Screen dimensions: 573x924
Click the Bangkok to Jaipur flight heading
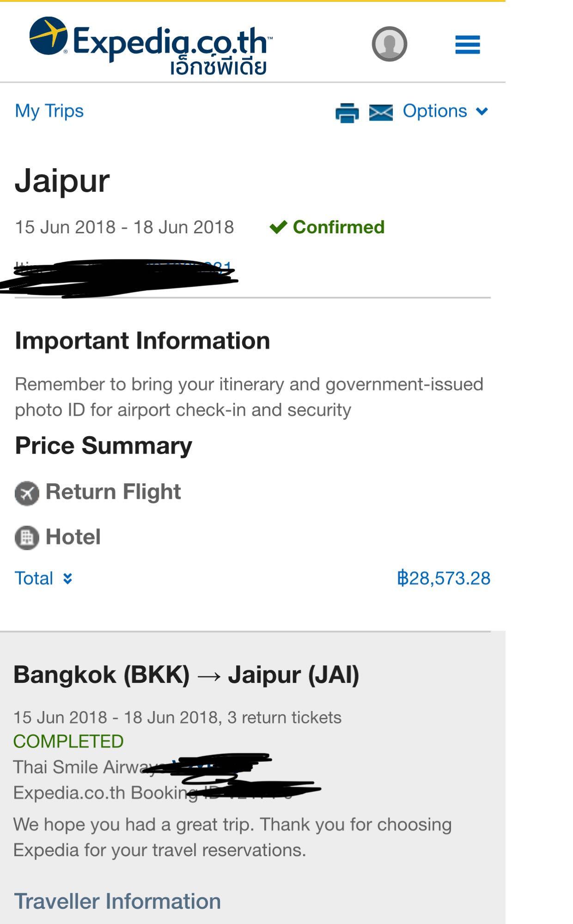point(186,675)
